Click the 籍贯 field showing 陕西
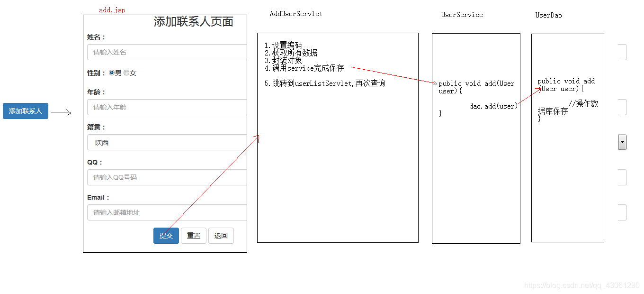 [x=166, y=142]
